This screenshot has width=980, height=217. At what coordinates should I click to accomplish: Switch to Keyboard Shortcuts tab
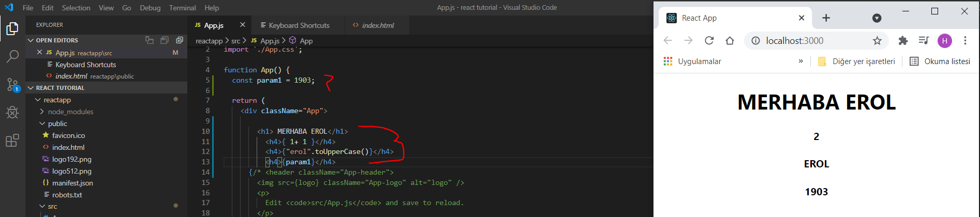(x=299, y=25)
